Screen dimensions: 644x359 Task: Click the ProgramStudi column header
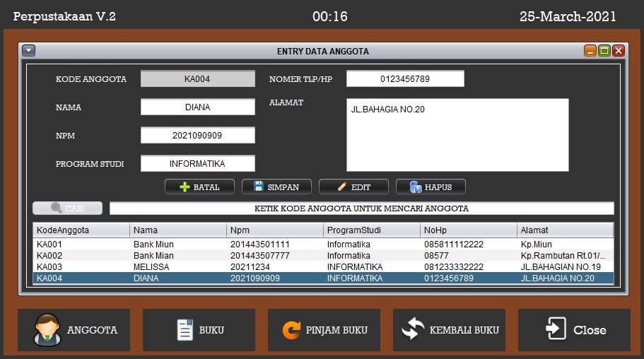(371, 230)
